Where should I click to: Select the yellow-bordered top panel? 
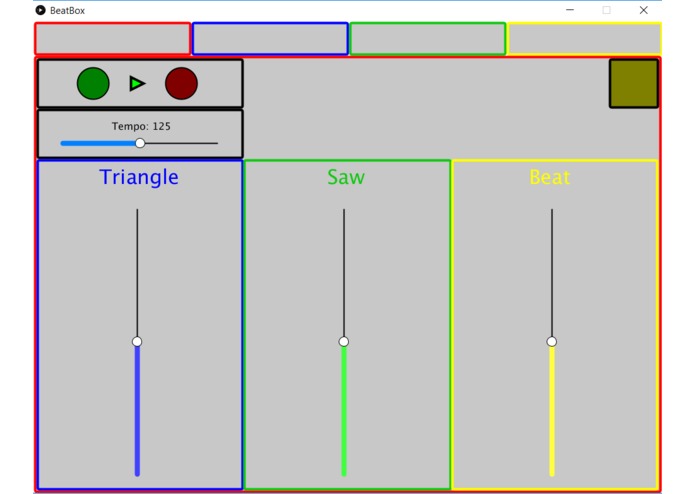[585, 39]
